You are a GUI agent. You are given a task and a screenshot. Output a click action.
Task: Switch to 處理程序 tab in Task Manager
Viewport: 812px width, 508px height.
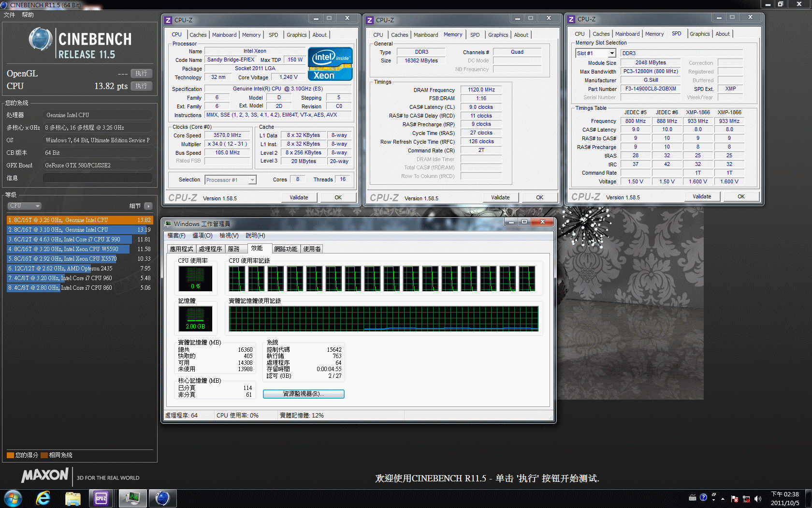pos(210,249)
